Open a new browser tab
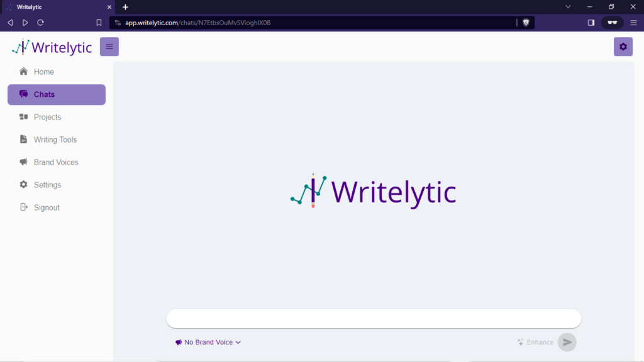Screen dimensions: 644x362 pyautogui.click(x=125, y=7)
